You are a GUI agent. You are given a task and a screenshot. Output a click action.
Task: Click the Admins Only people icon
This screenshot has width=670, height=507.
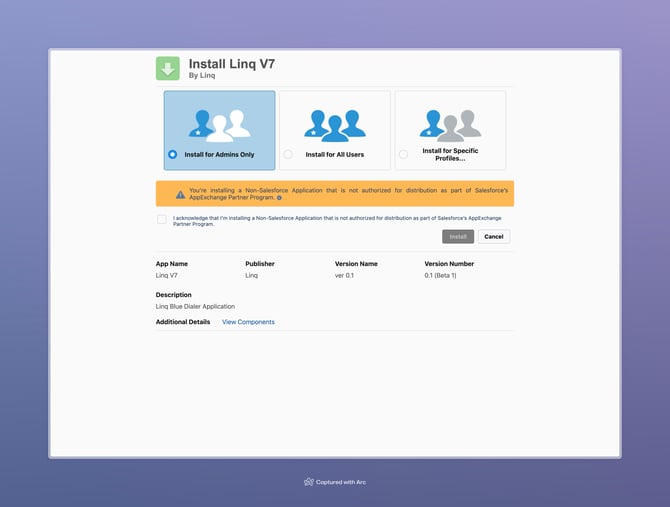click(x=219, y=122)
